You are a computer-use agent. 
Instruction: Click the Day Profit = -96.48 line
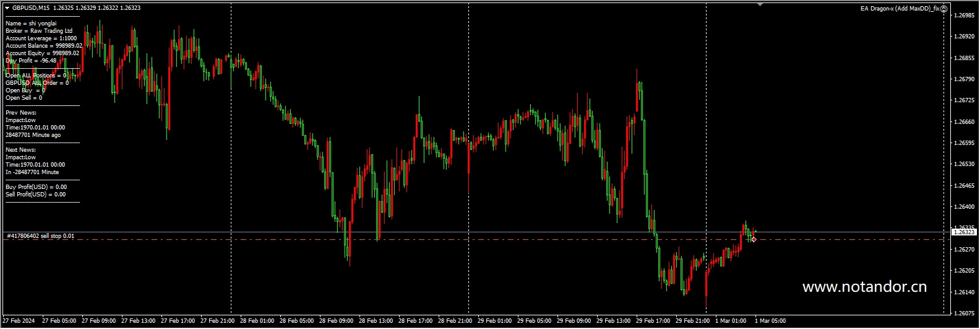click(31, 61)
